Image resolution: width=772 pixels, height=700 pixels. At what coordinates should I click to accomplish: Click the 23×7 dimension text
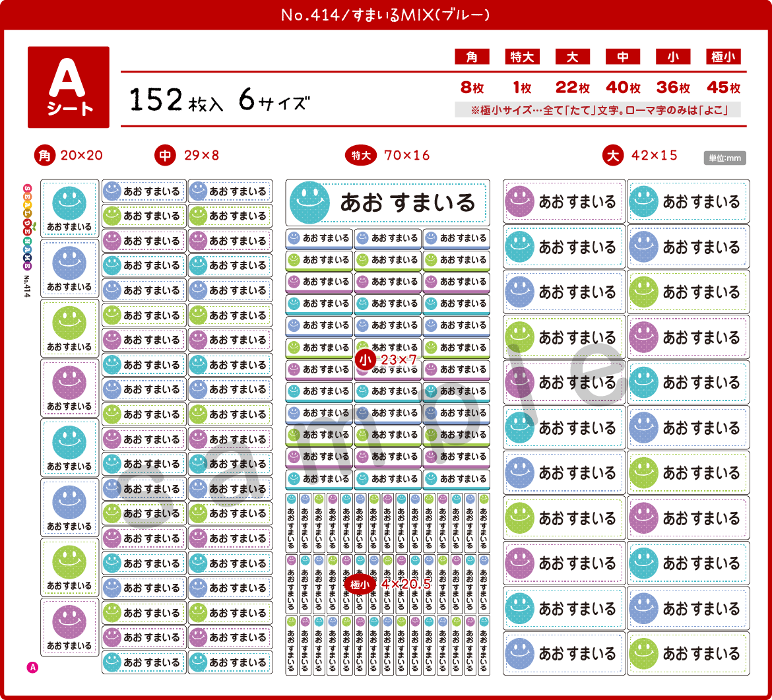(x=399, y=360)
